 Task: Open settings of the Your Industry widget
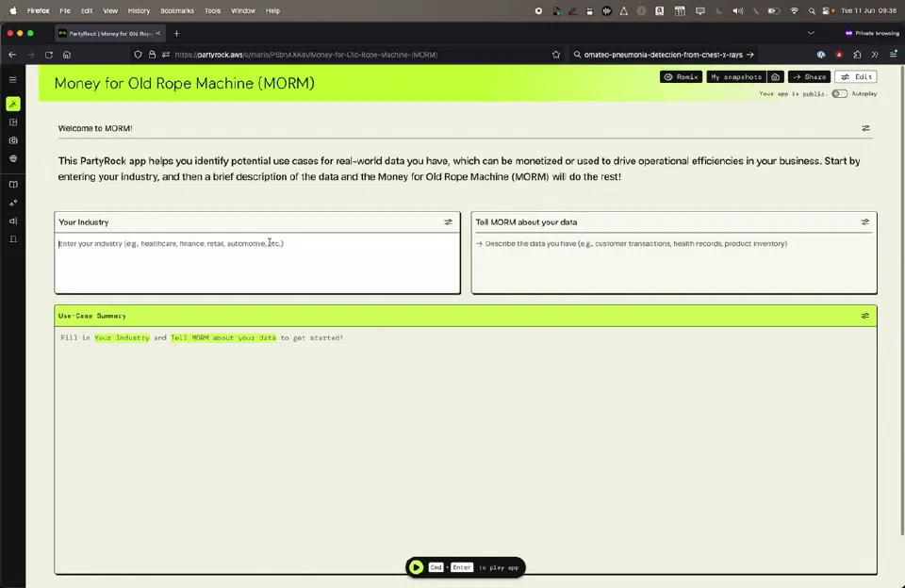coord(448,222)
